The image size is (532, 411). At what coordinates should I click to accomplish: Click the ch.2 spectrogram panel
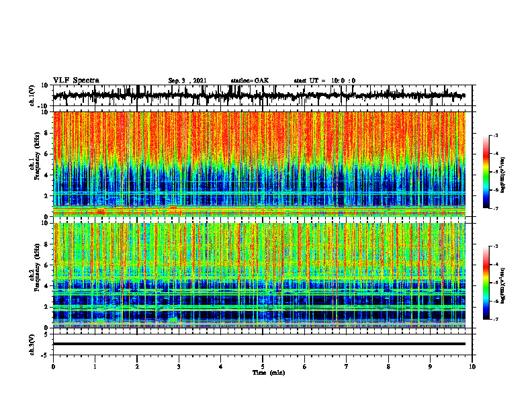click(x=259, y=275)
